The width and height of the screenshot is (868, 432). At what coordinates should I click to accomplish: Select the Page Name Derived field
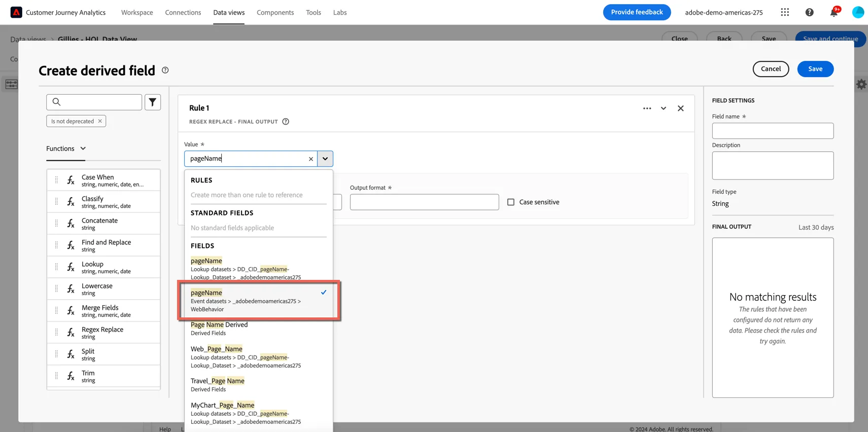pos(259,329)
